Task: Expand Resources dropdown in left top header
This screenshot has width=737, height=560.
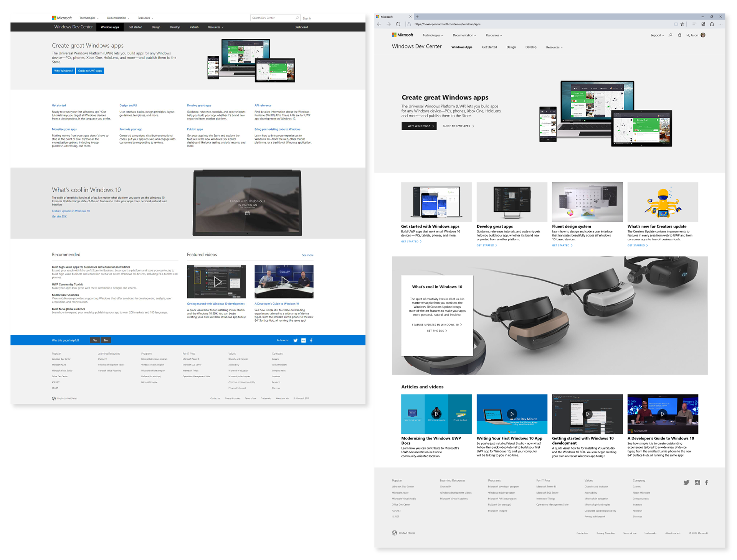Action: pos(145,18)
